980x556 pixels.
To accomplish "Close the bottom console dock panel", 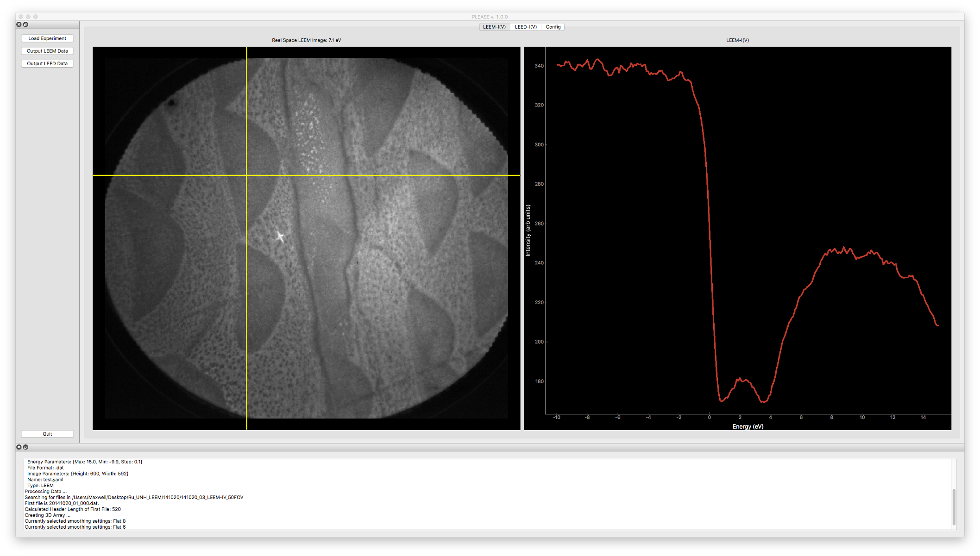I will coord(19,447).
